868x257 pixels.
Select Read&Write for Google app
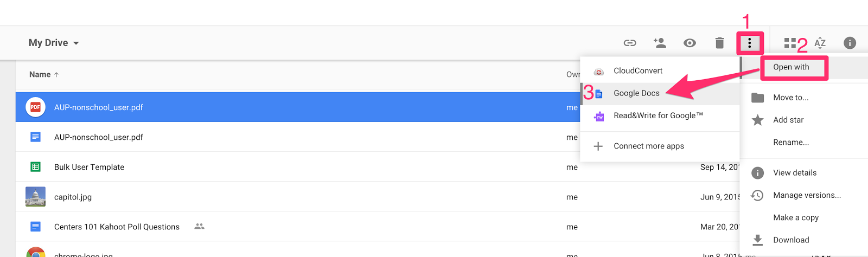point(658,115)
